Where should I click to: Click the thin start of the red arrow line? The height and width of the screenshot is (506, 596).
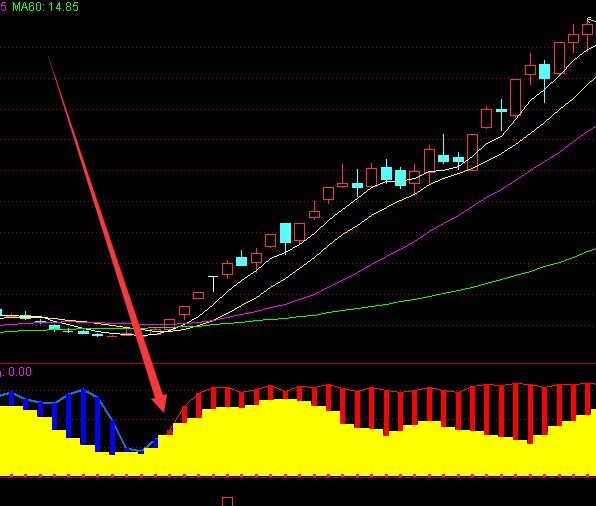[x=49, y=58]
